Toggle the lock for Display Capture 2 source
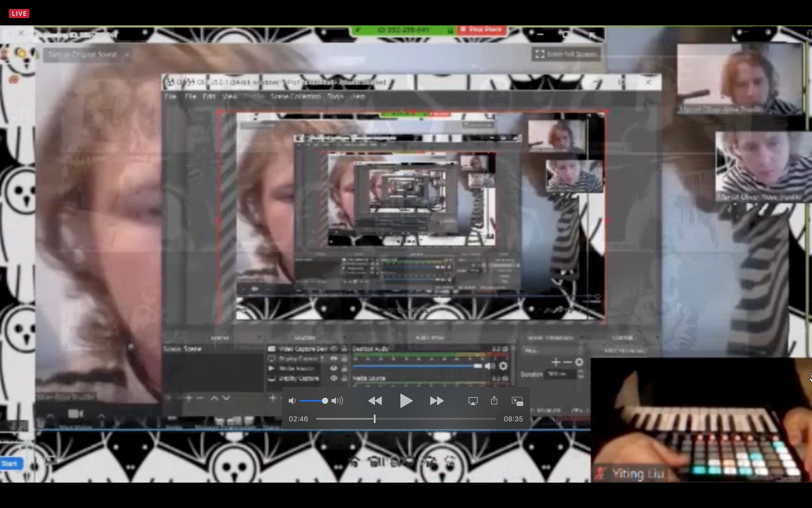Viewport: 812px width, 508px height. coord(344,359)
